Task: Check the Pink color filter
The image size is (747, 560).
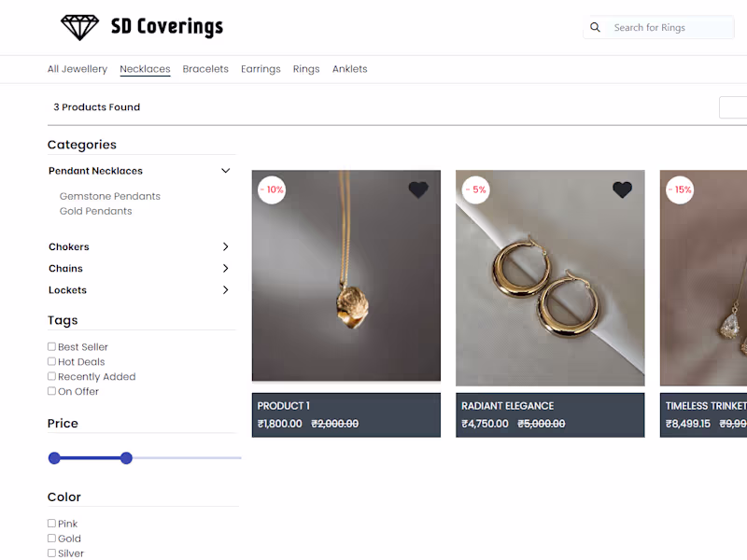Action: 51,524
